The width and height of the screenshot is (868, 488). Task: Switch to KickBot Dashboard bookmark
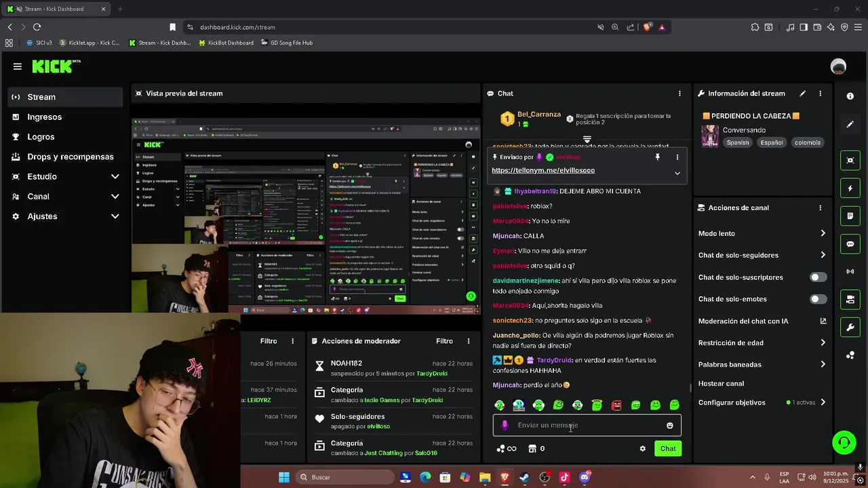click(226, 43)
